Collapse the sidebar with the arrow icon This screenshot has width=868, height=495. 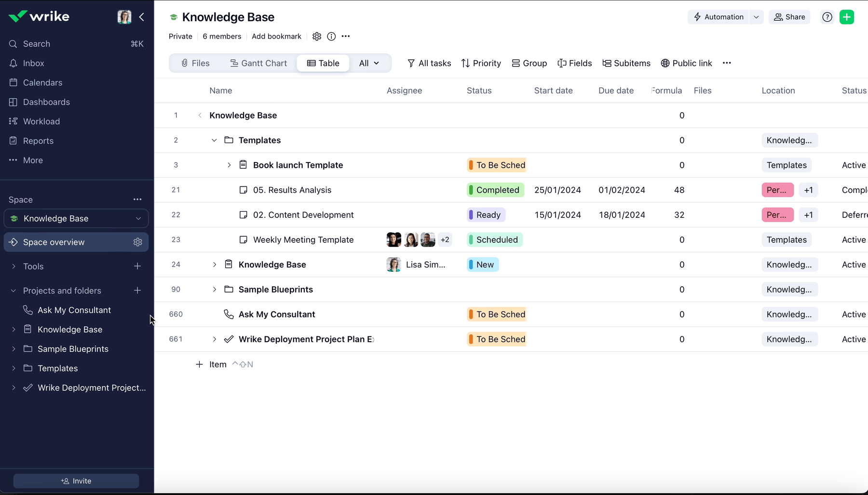(x=142, y=17)
